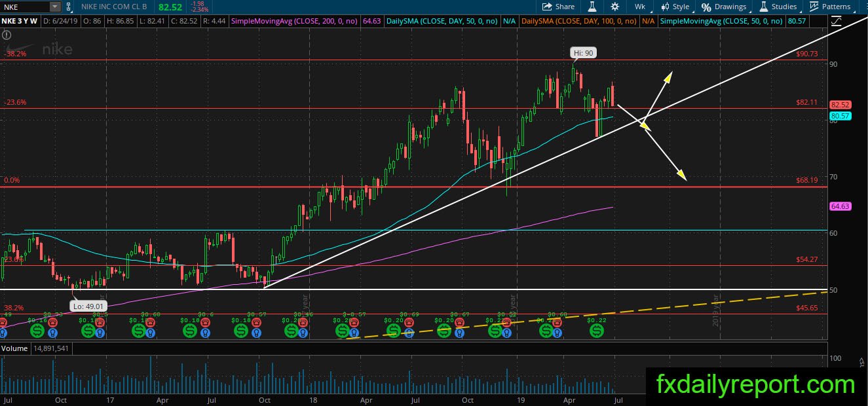This screenshot has width=868, height=406.
Task: Click the DailySMA (CLOSE, DAY, 50, 0, no) label
Action: click(x=442, y=21)
